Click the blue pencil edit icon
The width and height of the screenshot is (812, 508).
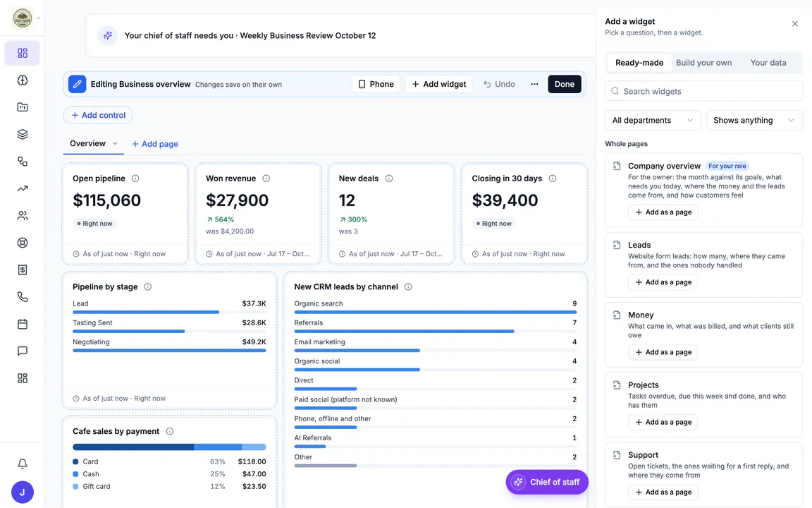pos(77,84)
